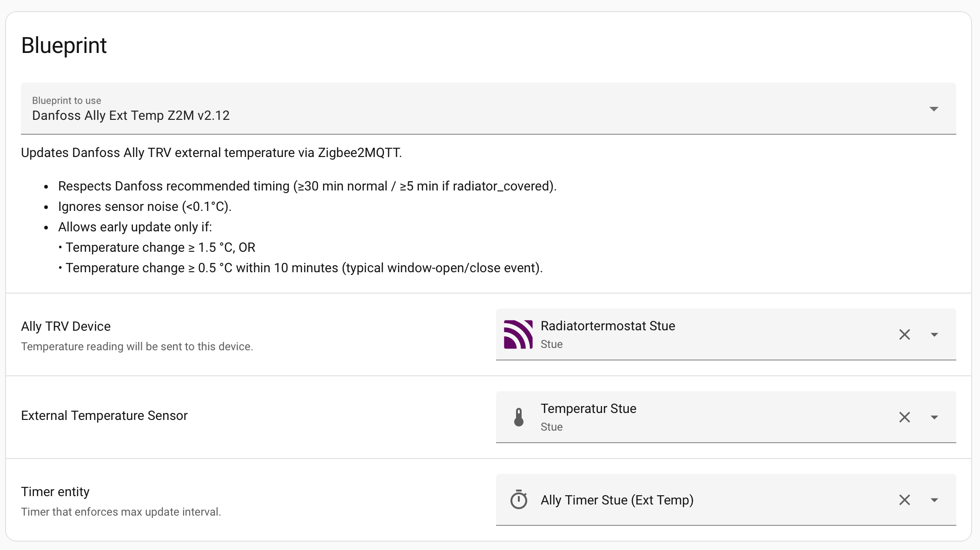Screen dimensions: 980x550
Task: Expand the Timer entity dropdown arrow
Action: (x=934, y=500)
